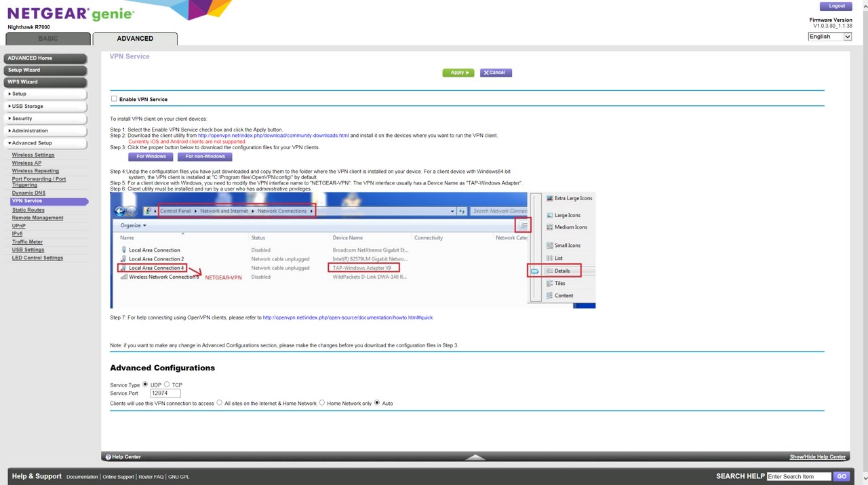Expand the Security sidebar section

tap(45, 119)
